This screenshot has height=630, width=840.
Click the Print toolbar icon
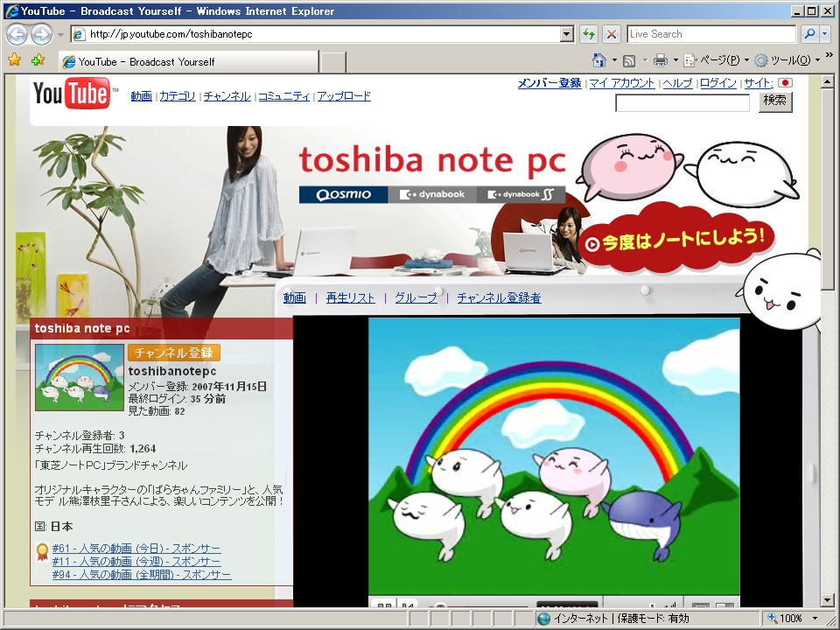[661, 60]
